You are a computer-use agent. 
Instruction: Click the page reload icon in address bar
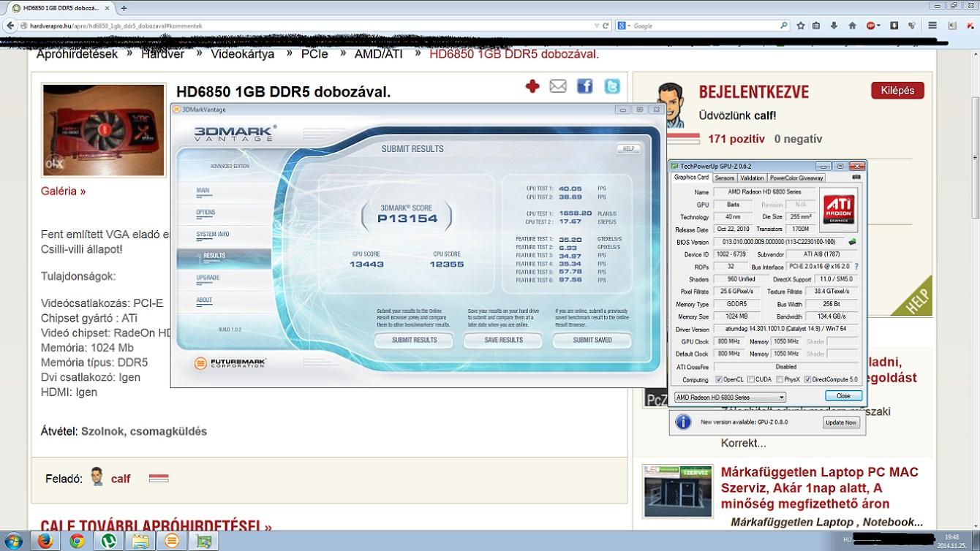pos(606,26)
